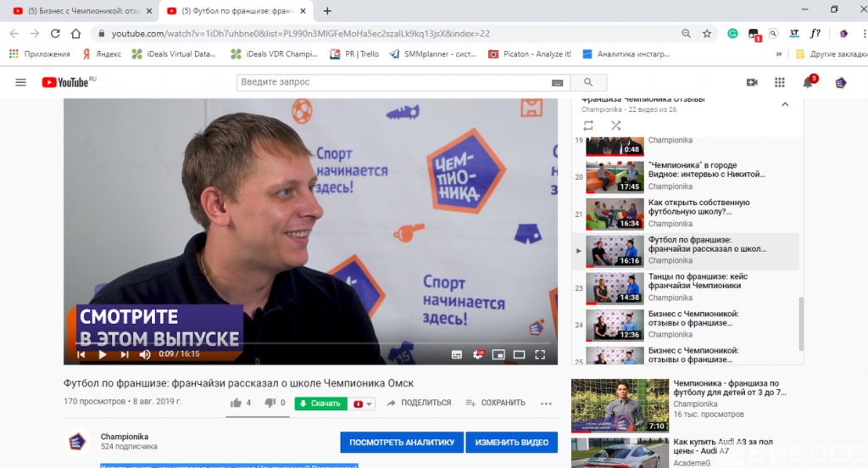Screen dimensions: 868x468
Task: Open the SMMplanner bookmark
Action: [433, 53]
